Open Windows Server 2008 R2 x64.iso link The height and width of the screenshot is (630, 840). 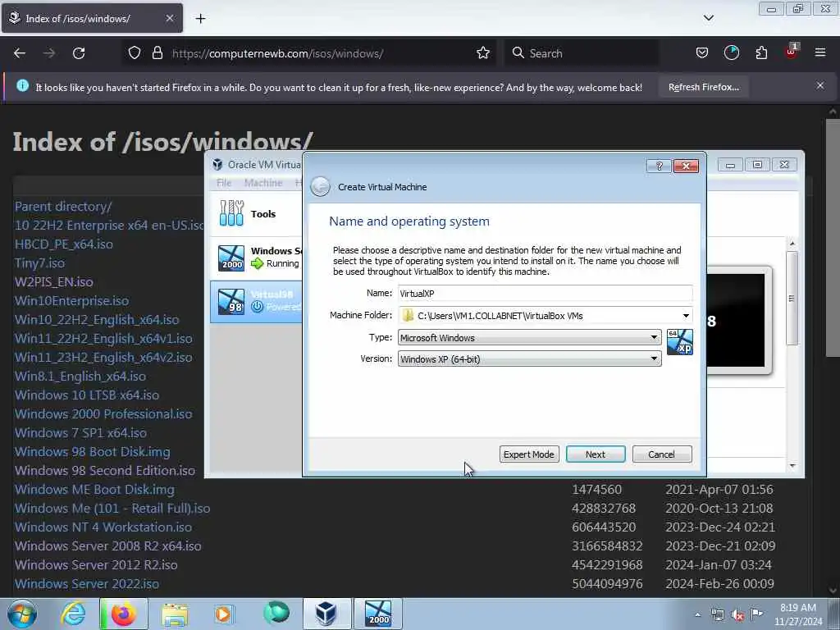point(107,546)
